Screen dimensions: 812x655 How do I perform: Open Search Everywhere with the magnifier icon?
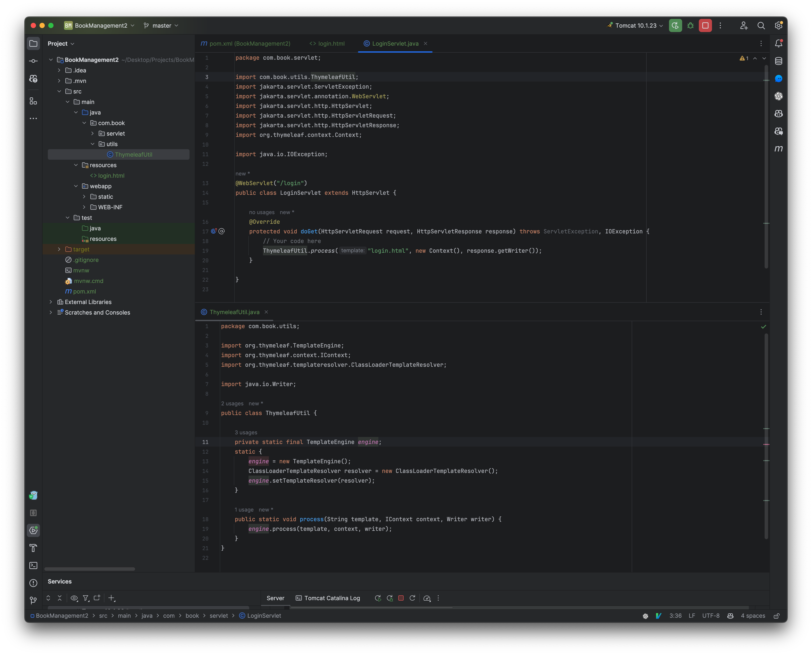pos(761,25)
